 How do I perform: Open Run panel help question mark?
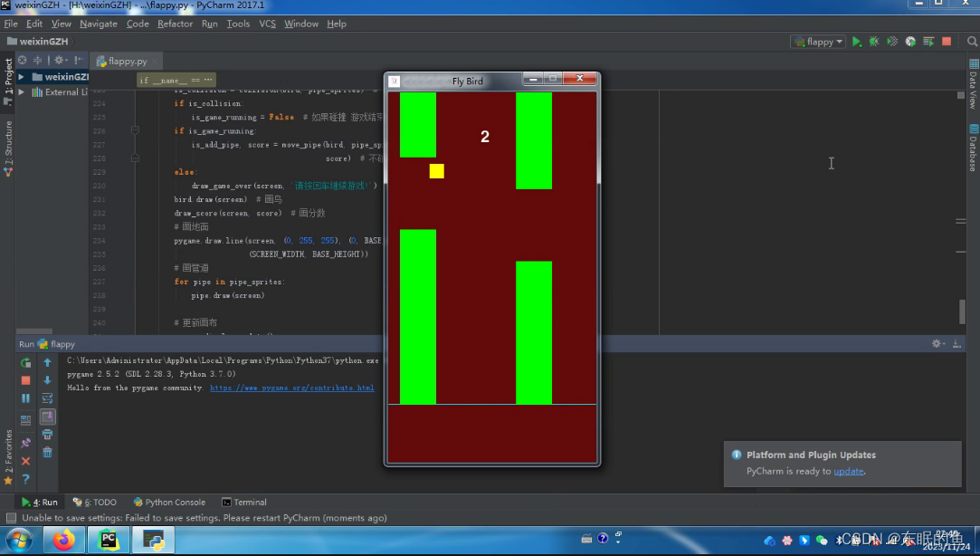coord(25,479)
